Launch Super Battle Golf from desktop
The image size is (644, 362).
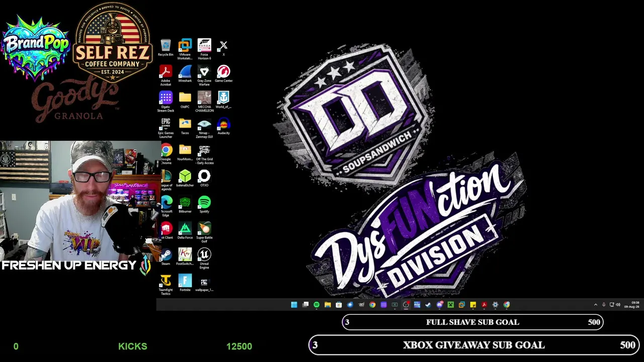point(204,232)
